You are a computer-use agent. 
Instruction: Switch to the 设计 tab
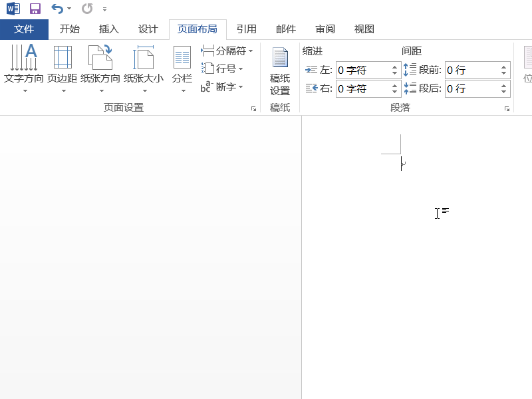point(148,29)
